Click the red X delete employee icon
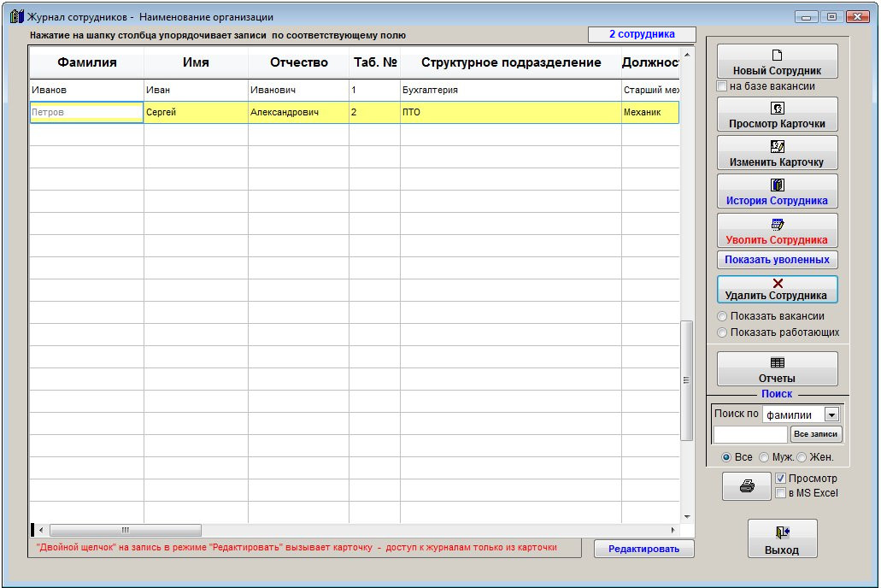The height and width of the screenshot is (588, 881). pyautogui.click(x=778, y=284)
